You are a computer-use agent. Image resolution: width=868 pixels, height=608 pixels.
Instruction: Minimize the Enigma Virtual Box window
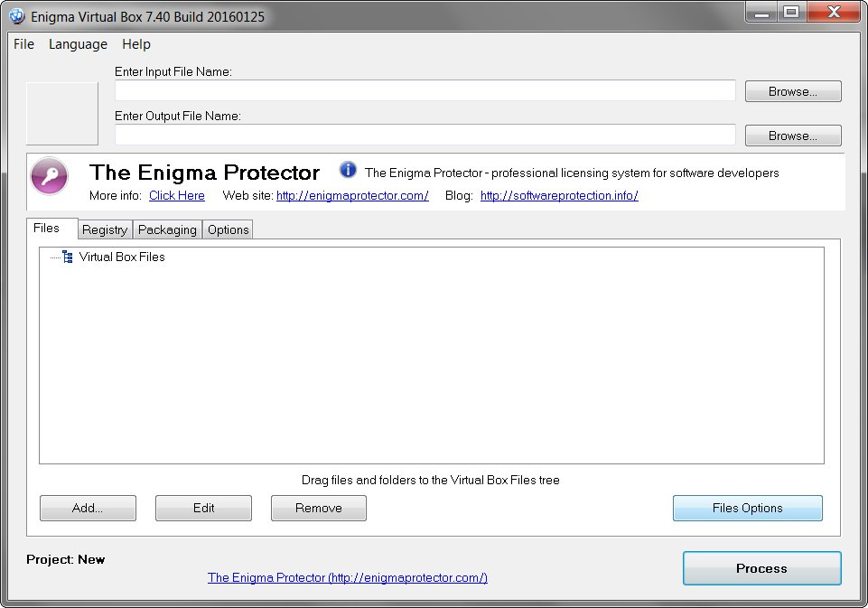(x=761, y=14)
